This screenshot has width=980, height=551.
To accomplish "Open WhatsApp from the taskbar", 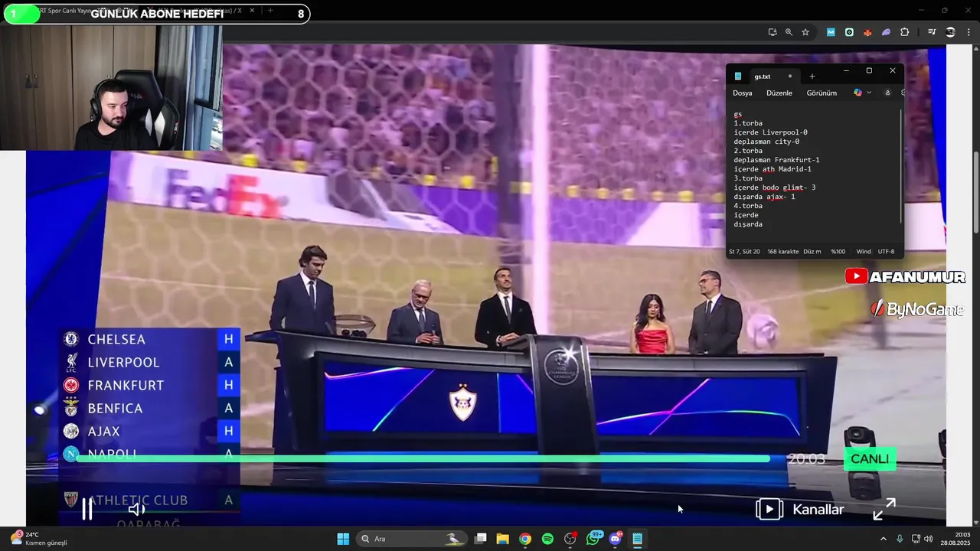I will pos(593,539).
